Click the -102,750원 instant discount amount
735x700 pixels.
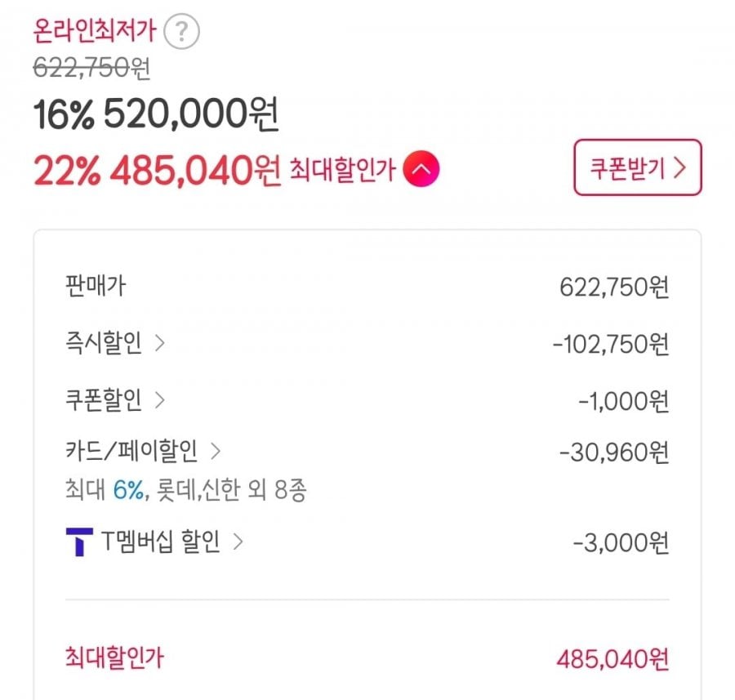[x=610, y=345]
